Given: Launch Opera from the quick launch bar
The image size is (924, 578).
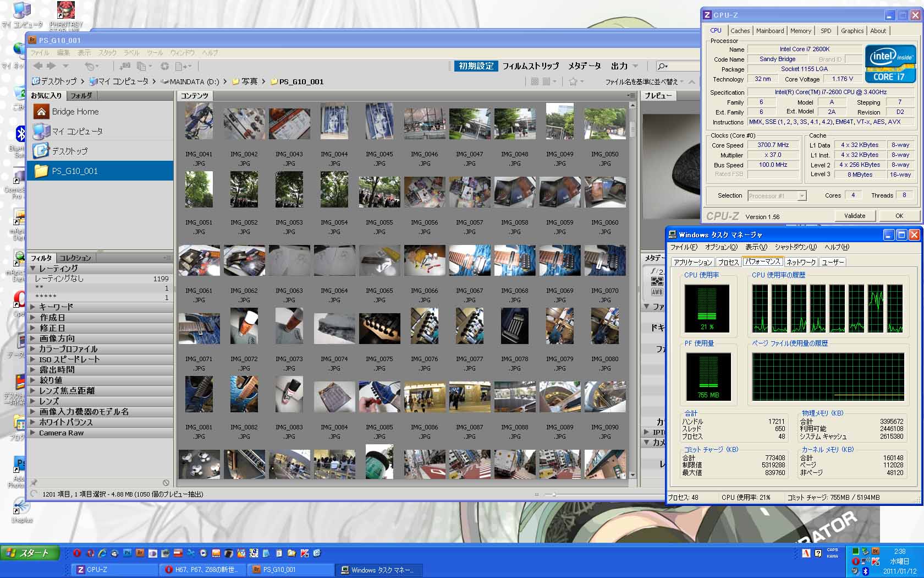Looking at the screenshot, I should tap(77, 553).
